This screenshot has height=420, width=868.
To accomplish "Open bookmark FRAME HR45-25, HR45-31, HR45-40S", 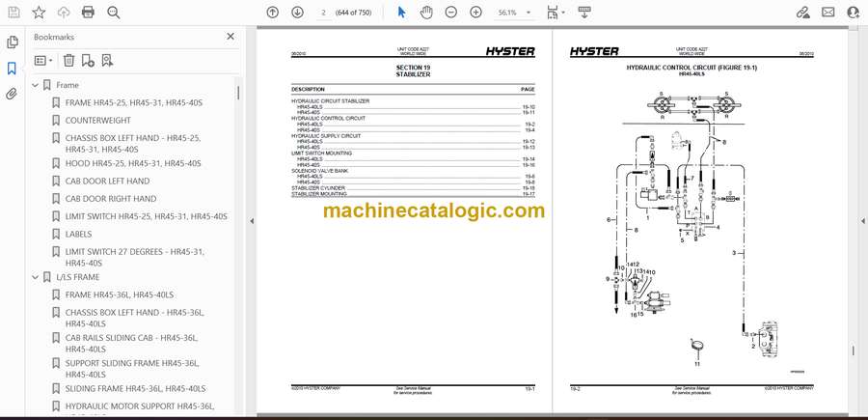I will point(133,102).
